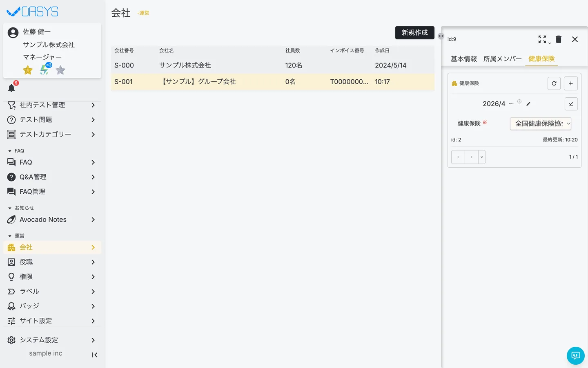Collapse the sidebar with arrow icon
The height and width of the screenshot is (368, 588).
[95, 355]
